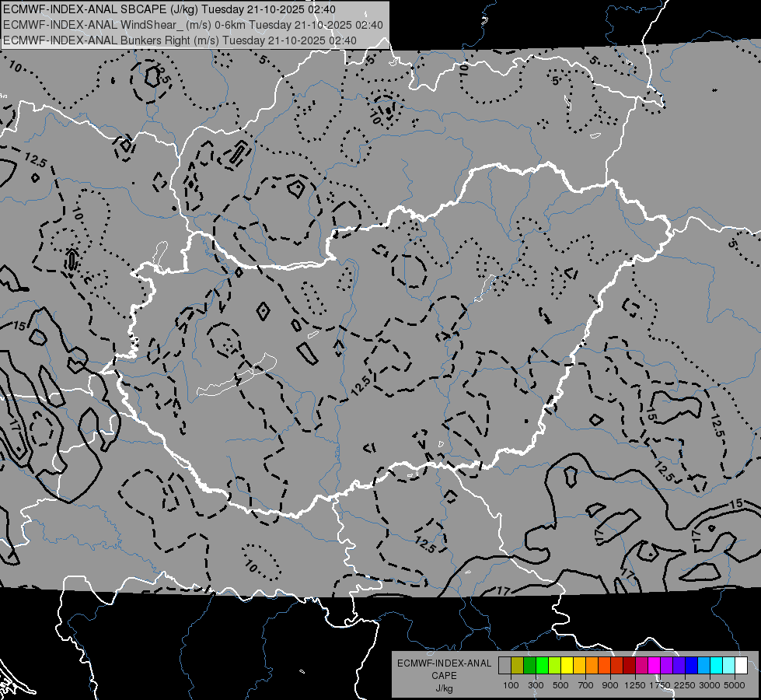Click the olive swatch in the CAPE legend
Image resolution: width=761 pixels, height=700 pixels.
pyautogui.click(x=517, y=665)
